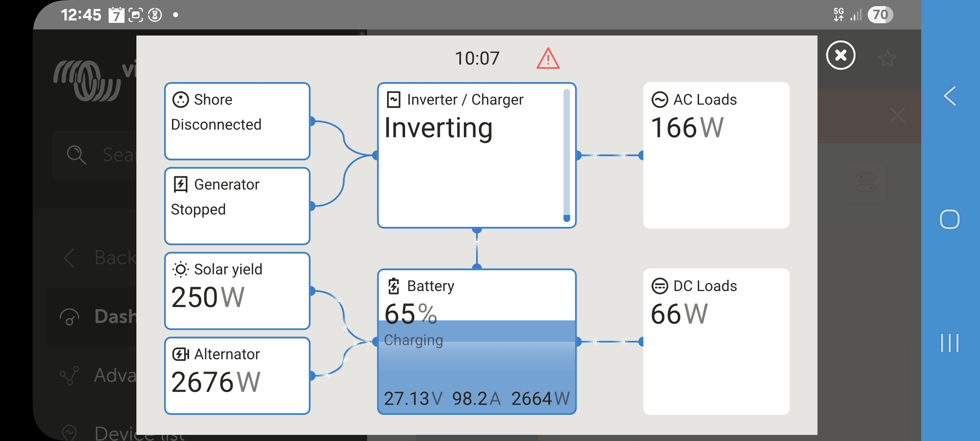Tap the AC Loads icon

click(x=659, y=100)
